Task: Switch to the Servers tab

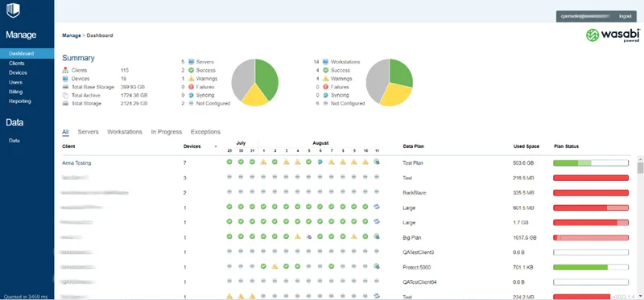Action: pyautogui.click(x=89, y=132)
